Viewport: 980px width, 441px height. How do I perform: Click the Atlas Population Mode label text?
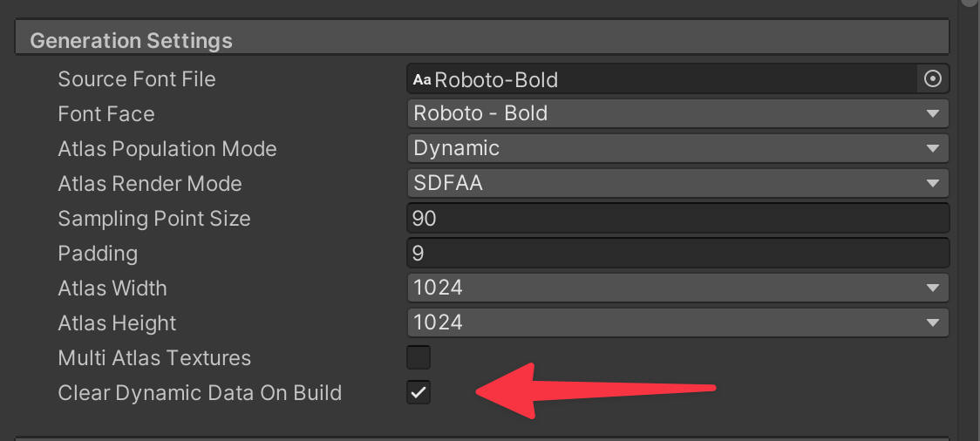[x=167, y=149]
